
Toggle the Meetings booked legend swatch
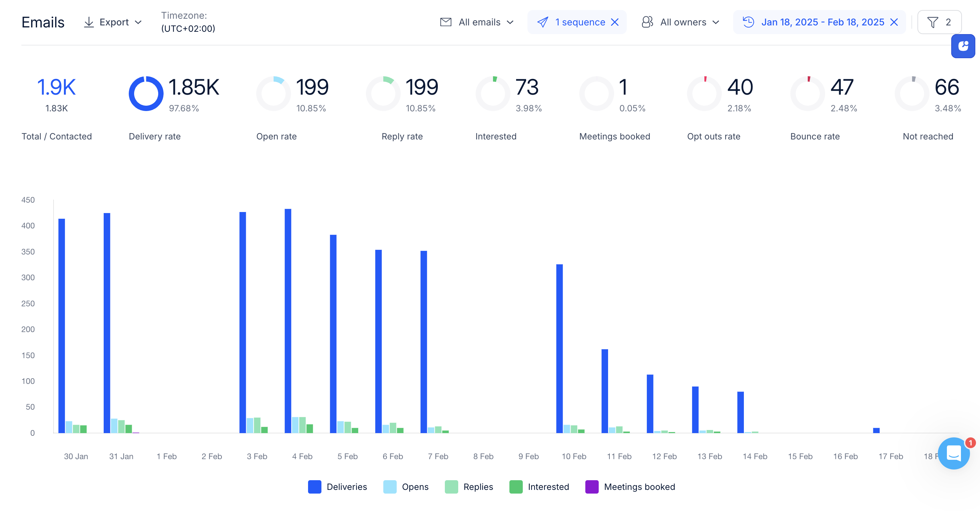tap(592, 487)
